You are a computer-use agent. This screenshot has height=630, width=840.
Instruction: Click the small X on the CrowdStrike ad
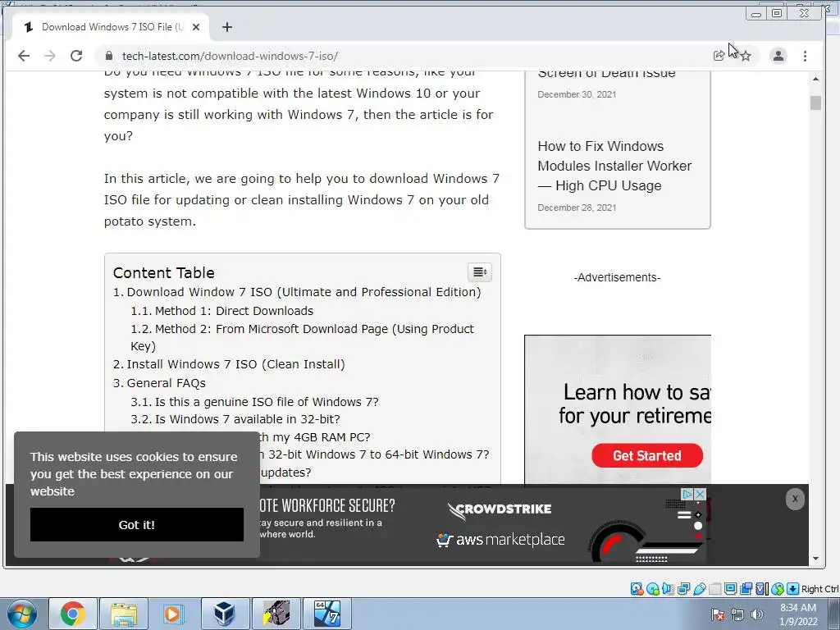(700, 494)
